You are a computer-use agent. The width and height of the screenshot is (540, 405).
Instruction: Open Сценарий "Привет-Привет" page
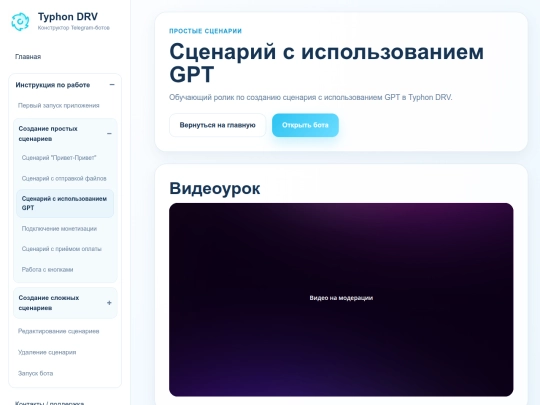(x=59, y=158)
